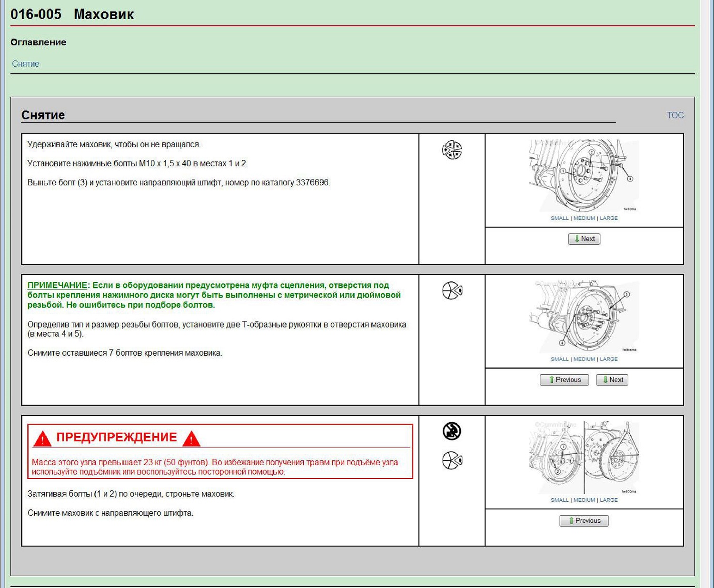714x588 pixels.
Task: Open flywheel hoist illustration in third step
Action: click(x=584, y=458)
